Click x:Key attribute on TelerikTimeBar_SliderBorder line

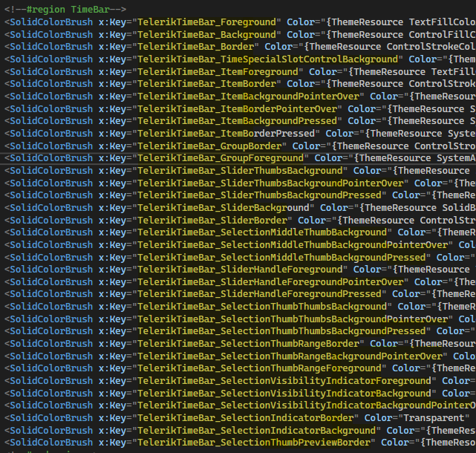[x=112, y=221]
